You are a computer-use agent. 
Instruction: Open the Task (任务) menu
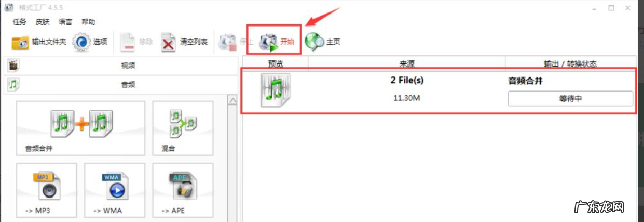[x=20, y=22]
